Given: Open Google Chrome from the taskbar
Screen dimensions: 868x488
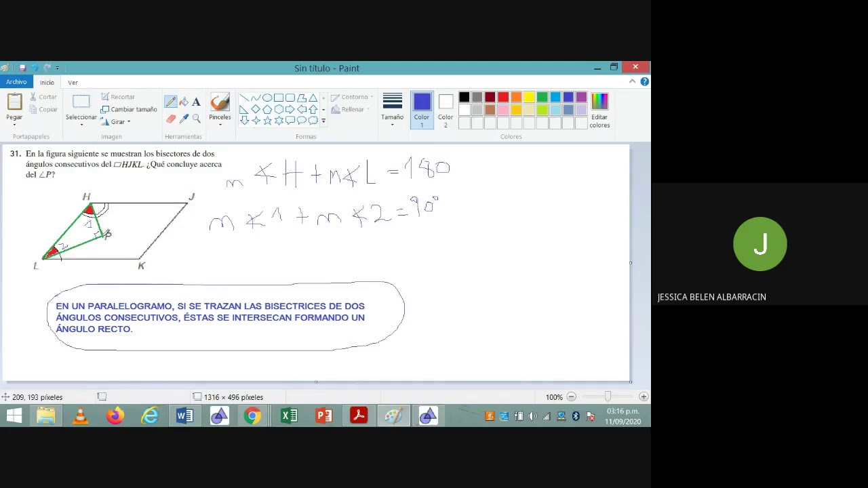Looking at the screenshot, I should coord(253,415).
